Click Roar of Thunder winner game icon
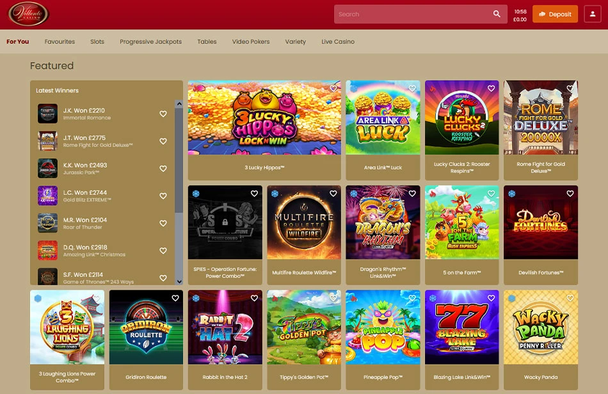608x394 pixels. (48, 223)
